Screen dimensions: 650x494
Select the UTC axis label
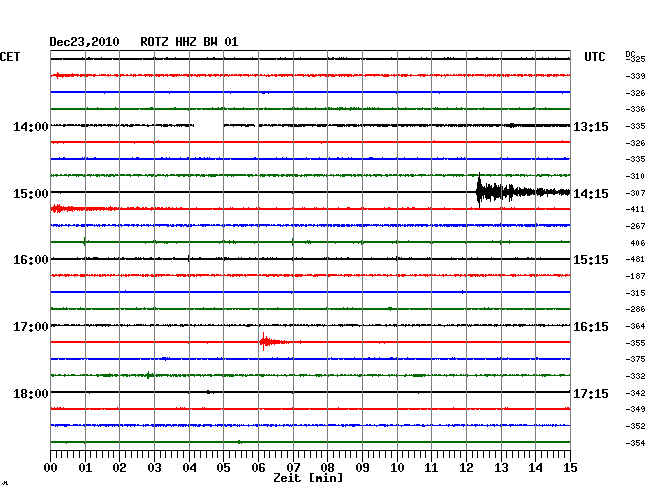(594, 57)
